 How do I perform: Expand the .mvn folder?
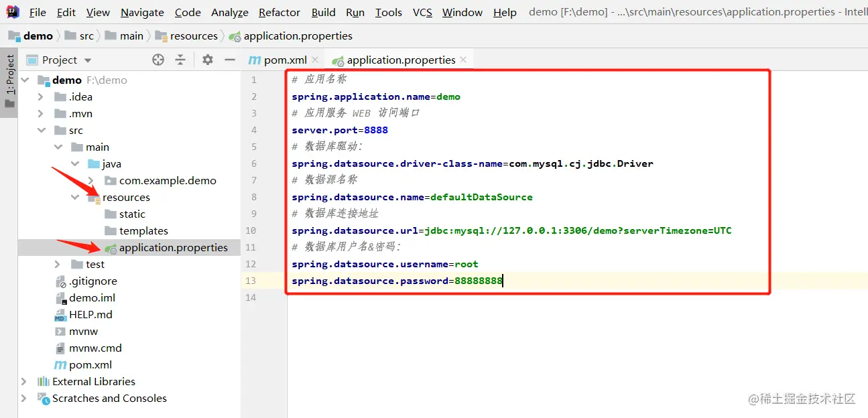(40, 113)
